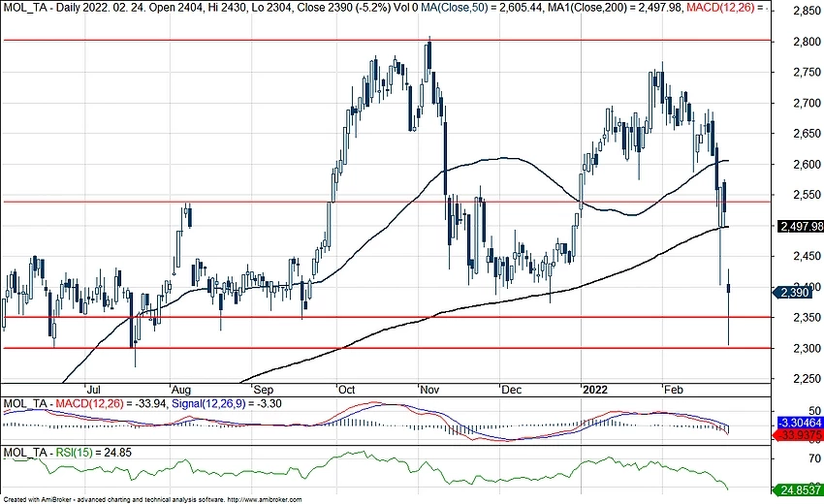
Task: Click the 50 level on MACD axis
Action: (x=815, y=412)
